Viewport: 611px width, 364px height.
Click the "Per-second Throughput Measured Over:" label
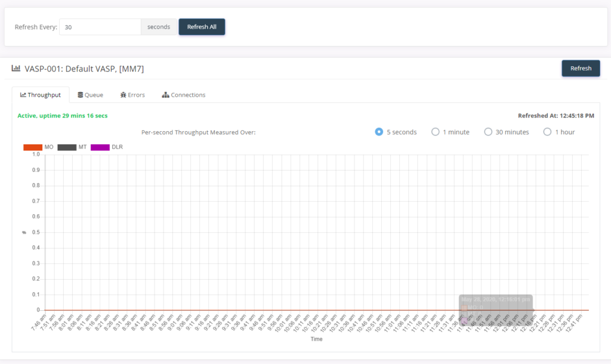click(198, 132)
